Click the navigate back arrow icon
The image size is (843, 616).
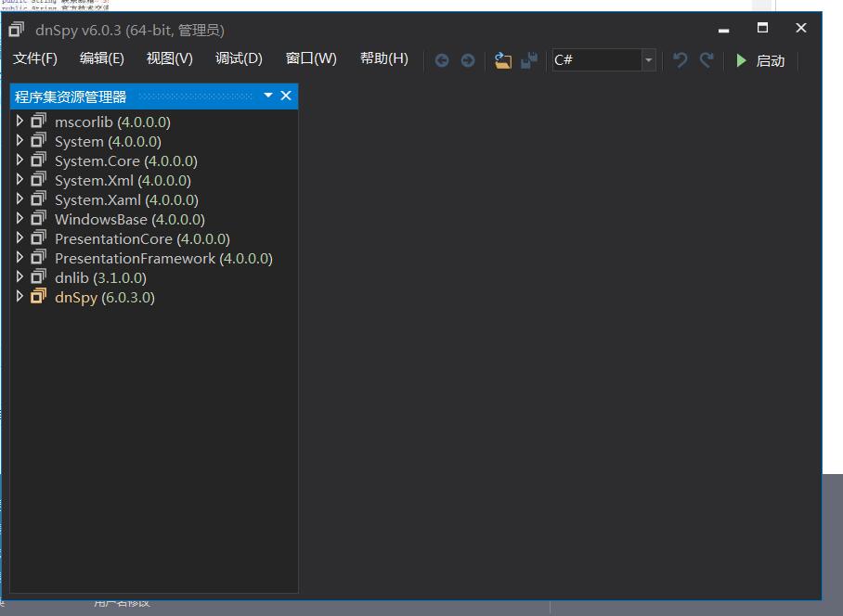point(442,60)
